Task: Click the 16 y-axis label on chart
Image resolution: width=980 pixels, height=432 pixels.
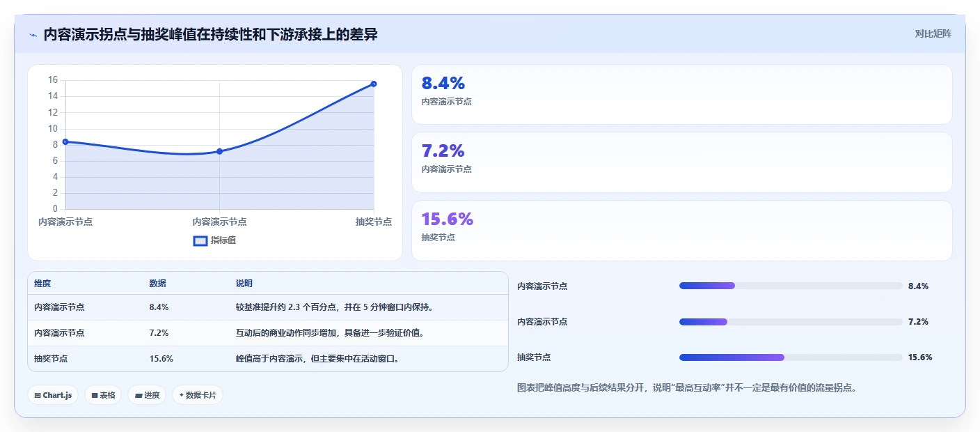Action: 53,80
